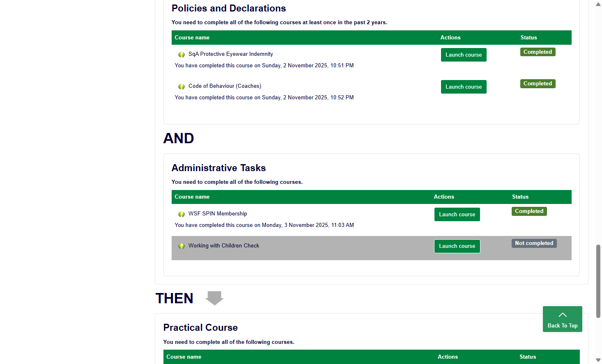Launch the WSF SPIN Membership course
Image resolution: width=602 pixels, height=364 pixels.
point(457,215)
